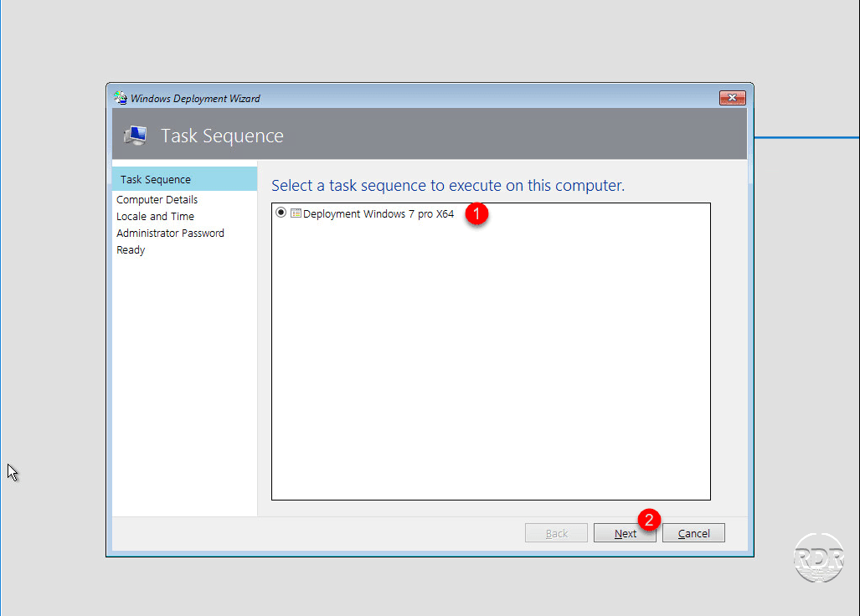Click the Next button
Image resolution: width=860 pixels, height=616 pixels.
(x=625, y=533)
